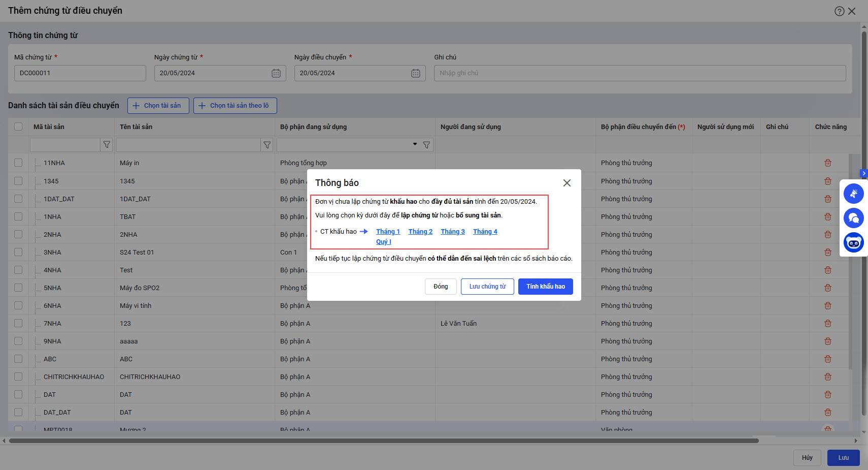868x470 pixels.
Task: Close the Thông báo dialog with X
Action: click(567, 183)
